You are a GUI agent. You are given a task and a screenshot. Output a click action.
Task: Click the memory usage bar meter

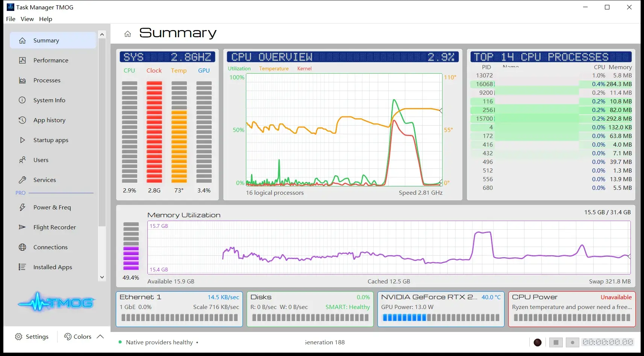coord(131,246)
